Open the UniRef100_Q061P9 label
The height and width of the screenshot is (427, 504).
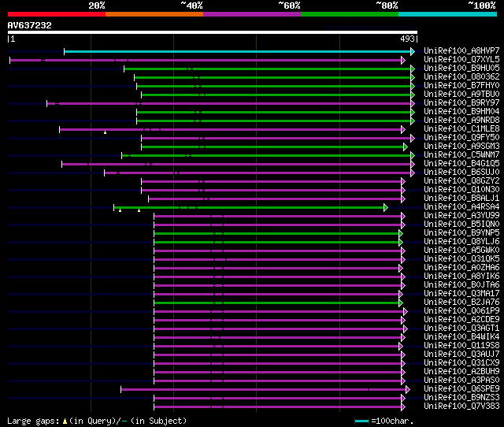tap(461, 311)
